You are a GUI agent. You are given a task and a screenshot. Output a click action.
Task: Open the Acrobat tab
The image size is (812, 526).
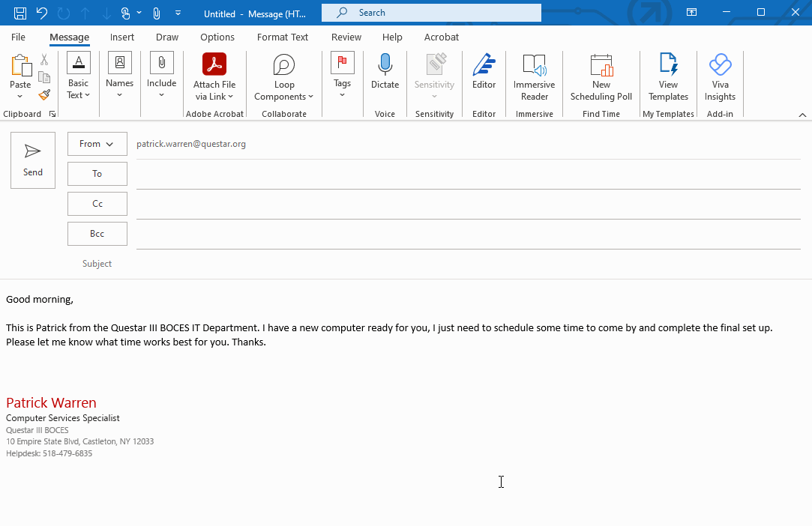441,37
